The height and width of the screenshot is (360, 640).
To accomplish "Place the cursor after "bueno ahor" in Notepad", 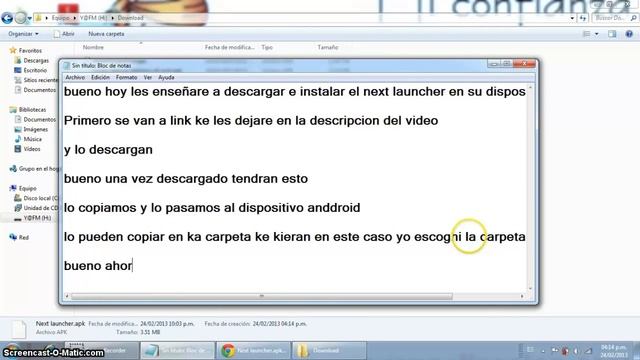I will click(x=133, y=266).
